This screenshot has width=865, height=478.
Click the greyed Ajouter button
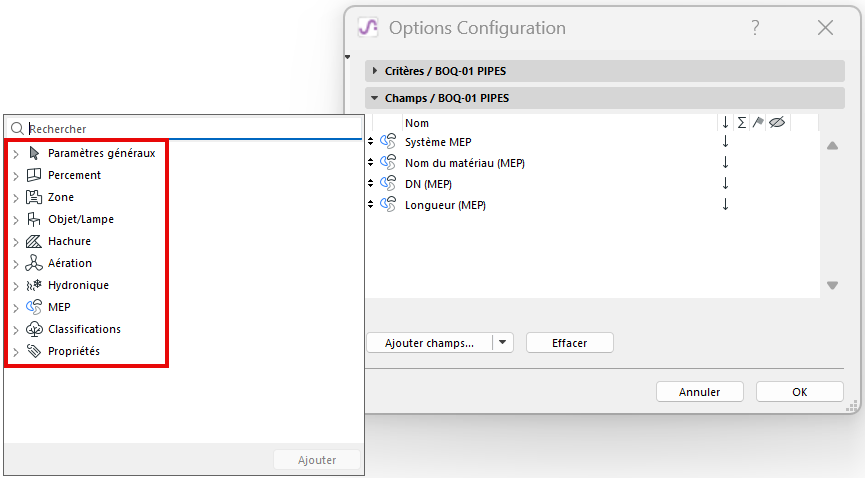[317, 460]
